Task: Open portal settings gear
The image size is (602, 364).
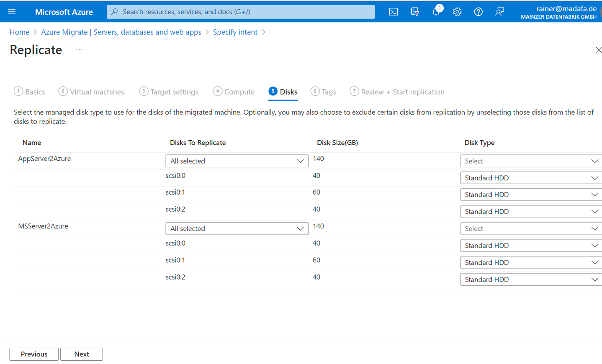Action: [x=457, y=12]
